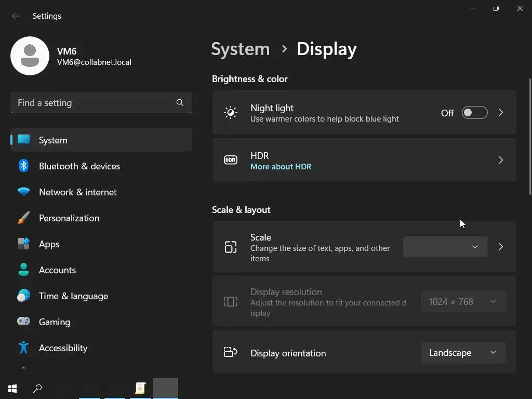Expand Night light settings chevron
The width and height of the screenshot is (532, 399).
[x=501, y=113]
